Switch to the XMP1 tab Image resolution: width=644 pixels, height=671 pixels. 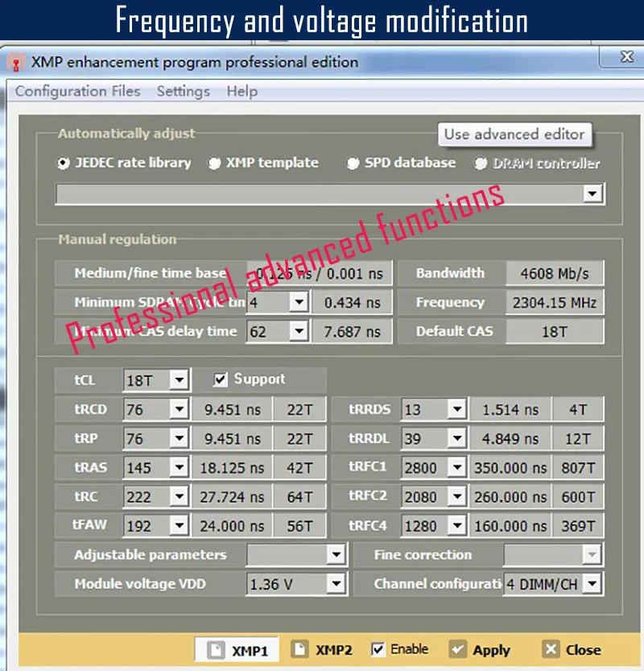[237, 650]
